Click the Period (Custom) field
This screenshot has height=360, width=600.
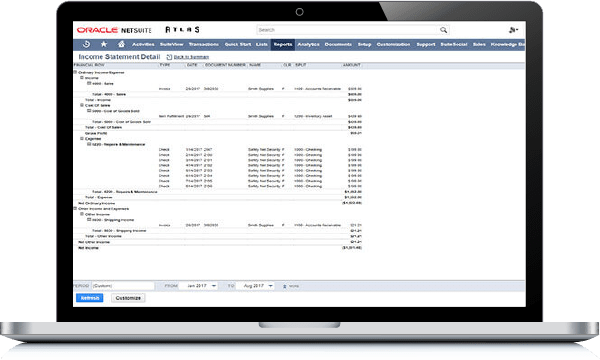click(123, 286)
